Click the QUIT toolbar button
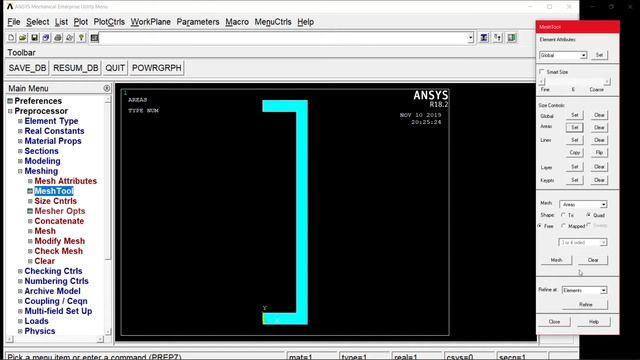The image size is (640, 360). pyautogui.click(x=115, y=68)
